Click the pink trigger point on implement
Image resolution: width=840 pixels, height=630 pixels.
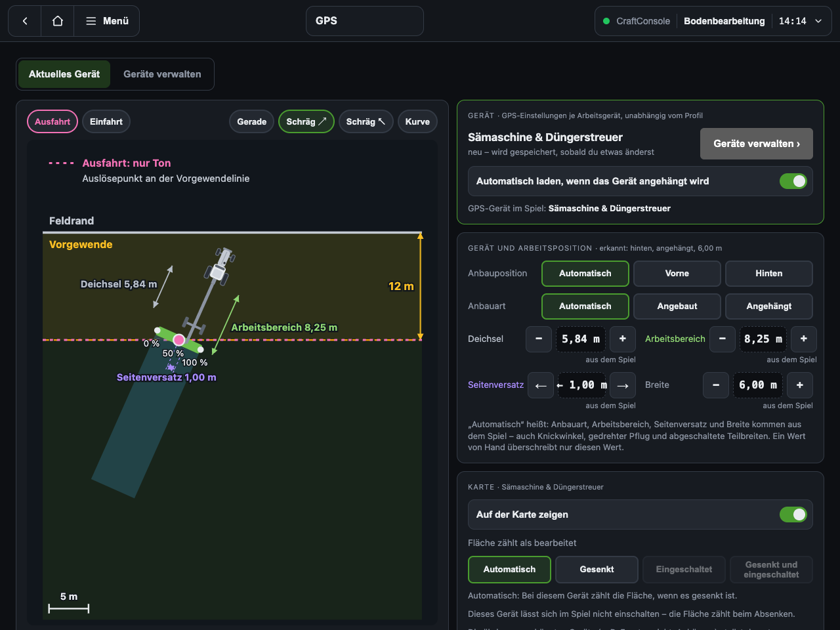coord(178,340)
